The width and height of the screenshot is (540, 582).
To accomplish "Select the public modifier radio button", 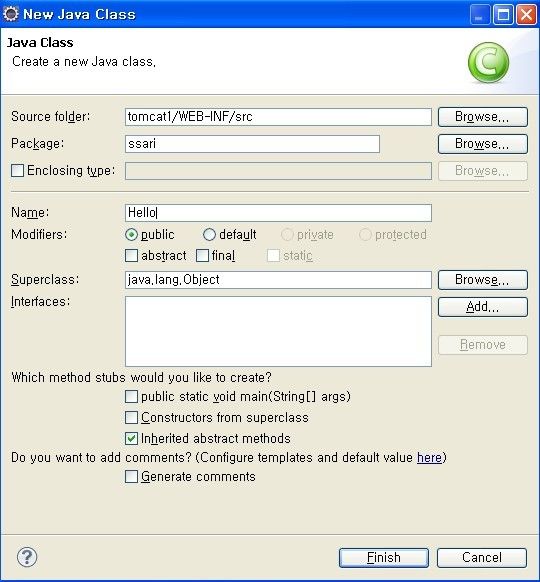I will 131,235.
